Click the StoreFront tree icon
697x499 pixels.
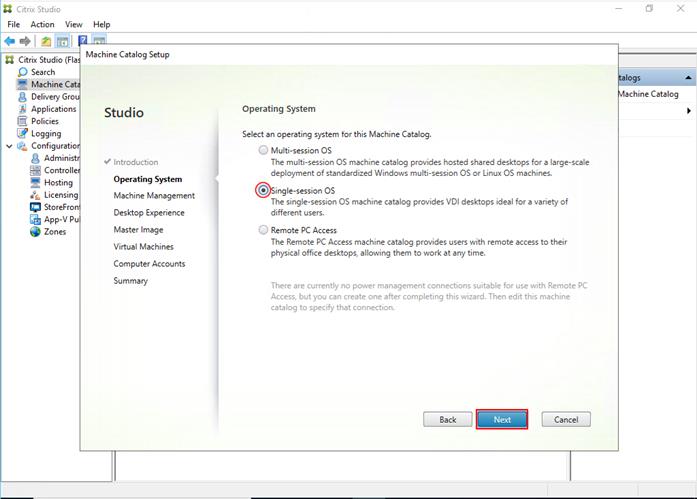coord(35,207)
